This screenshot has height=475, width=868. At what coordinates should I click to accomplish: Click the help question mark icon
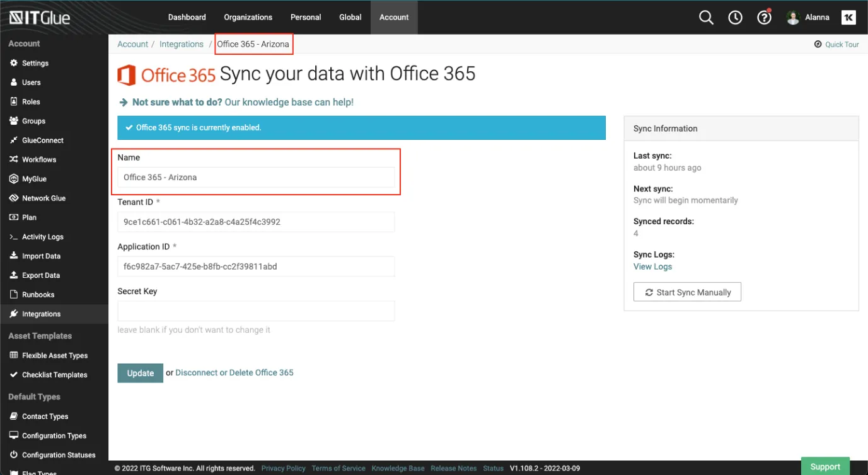(764, 18)
